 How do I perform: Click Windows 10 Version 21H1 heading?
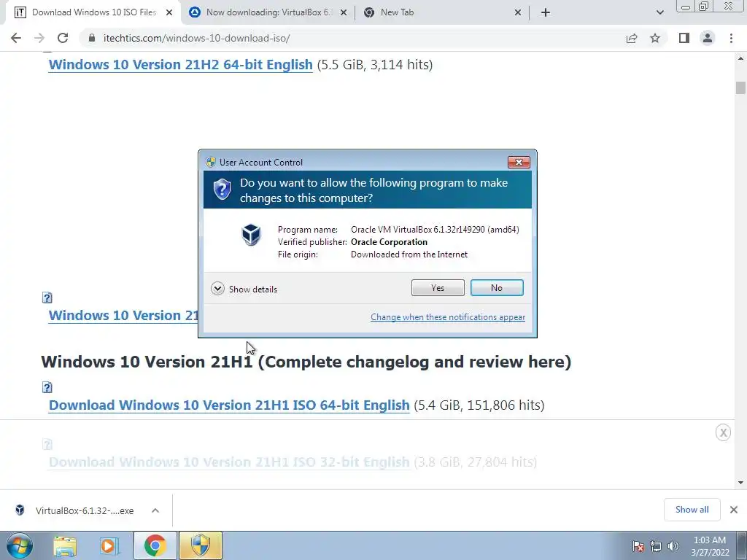click(x=306, y=362)
